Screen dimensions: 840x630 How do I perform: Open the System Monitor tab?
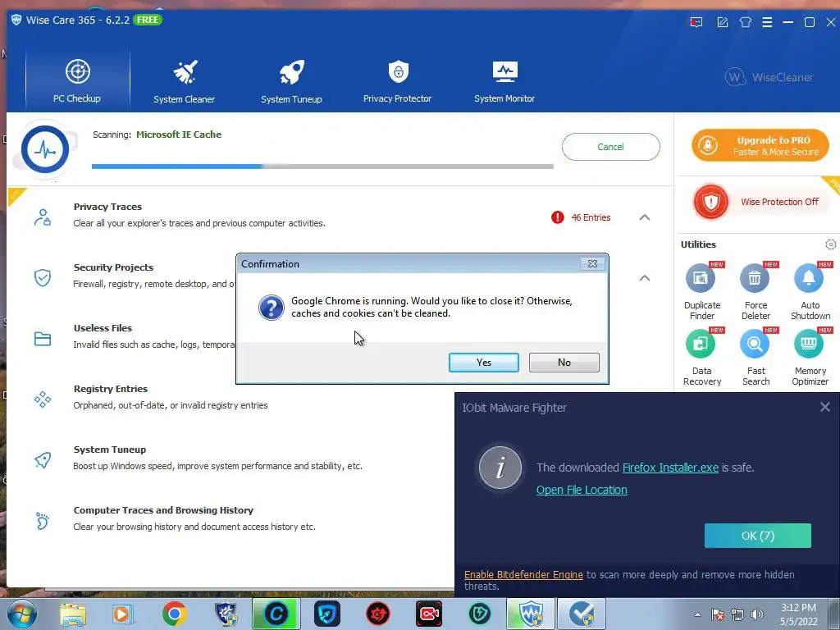504,80
